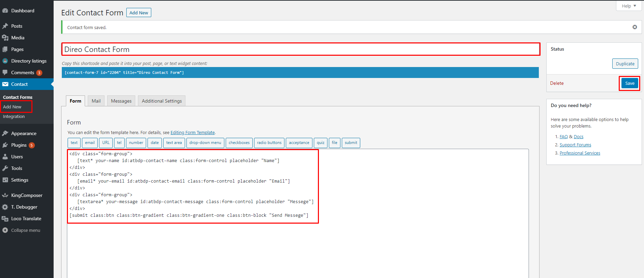The image size is (644, 278).
Task: Click the Comments bubble icon
Action: pos(5,72)
